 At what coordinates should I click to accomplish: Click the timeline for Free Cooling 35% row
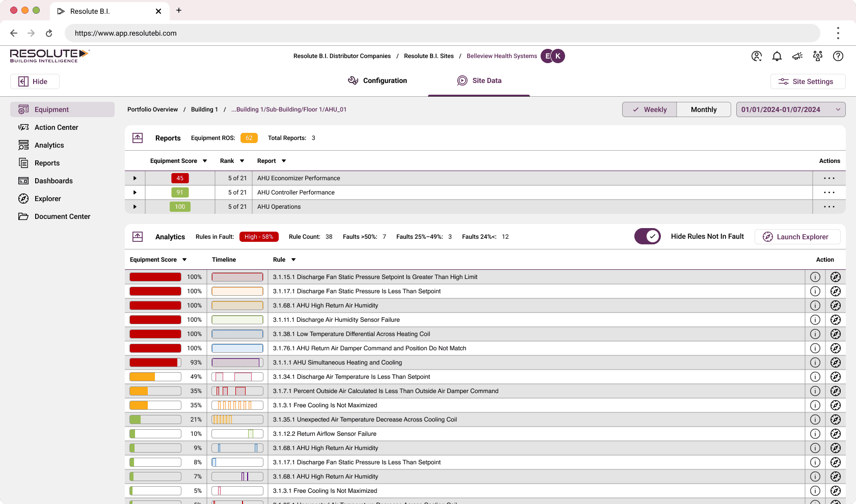coord(237,405)
